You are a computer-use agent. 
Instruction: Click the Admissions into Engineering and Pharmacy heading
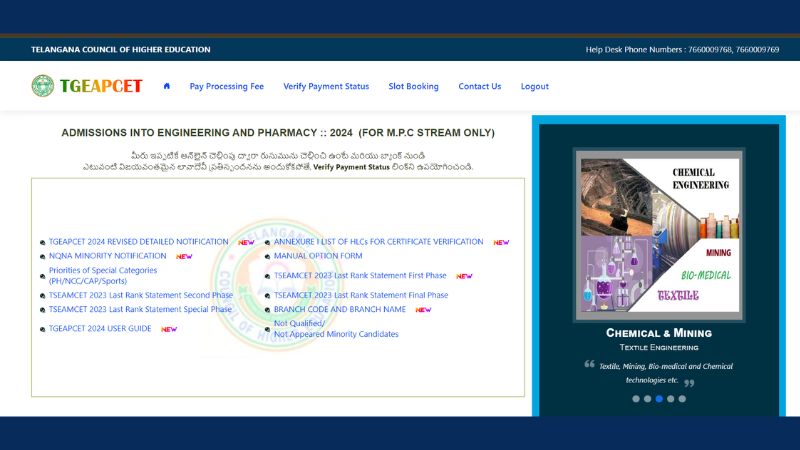click(x=278, y=133)
